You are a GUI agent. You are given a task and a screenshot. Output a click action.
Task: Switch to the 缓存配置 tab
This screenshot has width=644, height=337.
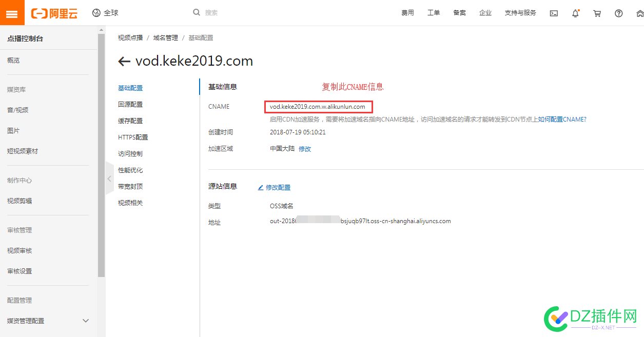130,121
